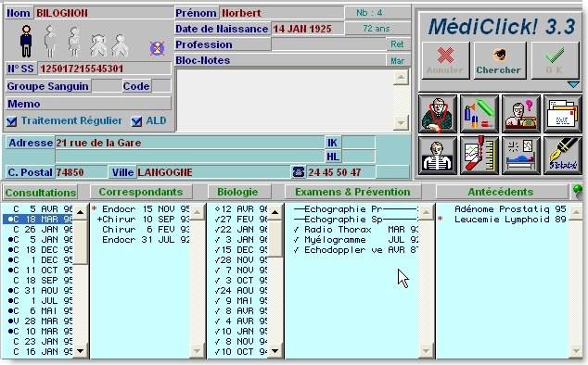588x365 pixels.
Task: Open the Antécédents tab
Action: coord(501,192)
